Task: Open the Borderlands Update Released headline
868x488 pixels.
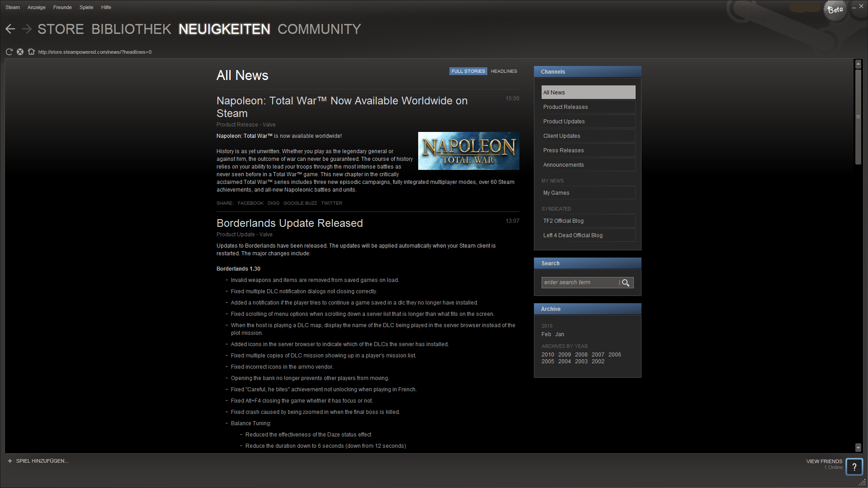Action: point(290,223)
